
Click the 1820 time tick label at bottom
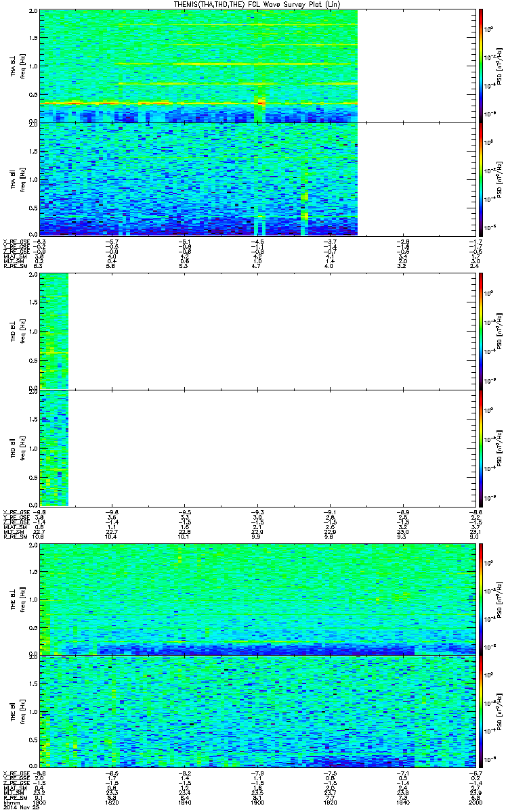click(x=112, y=801)
